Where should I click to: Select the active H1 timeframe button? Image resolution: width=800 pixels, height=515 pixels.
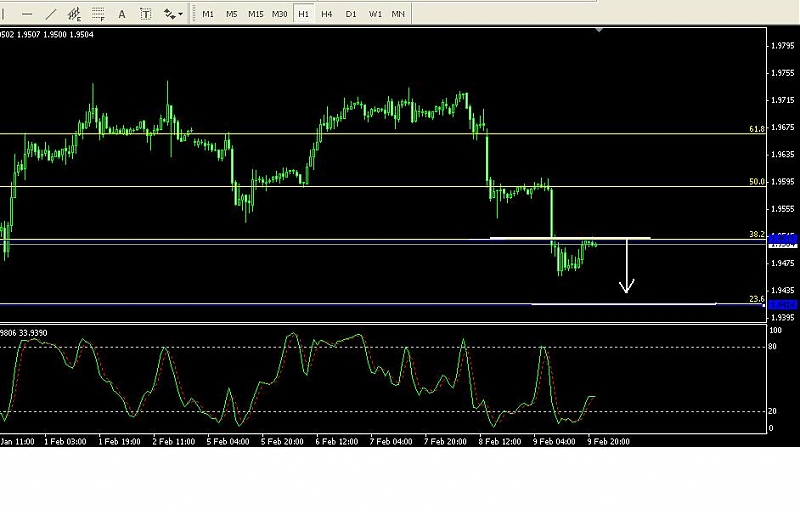tap(304, 14)
